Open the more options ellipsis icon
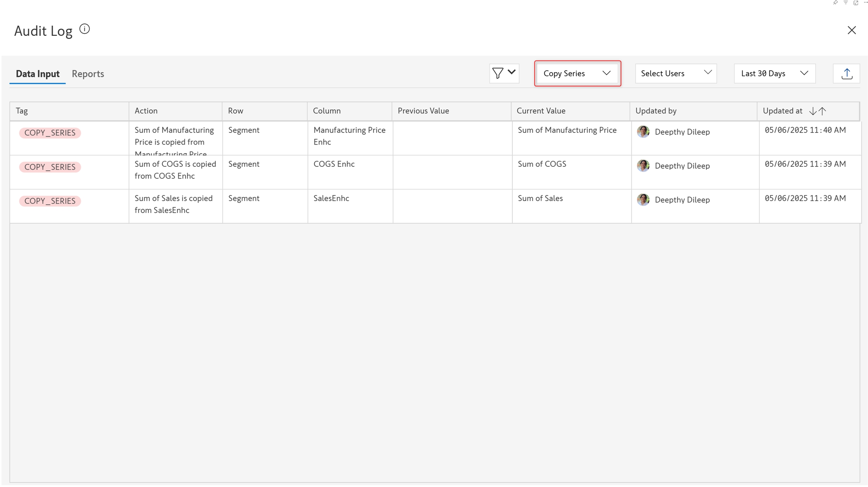 pos(865,3)
